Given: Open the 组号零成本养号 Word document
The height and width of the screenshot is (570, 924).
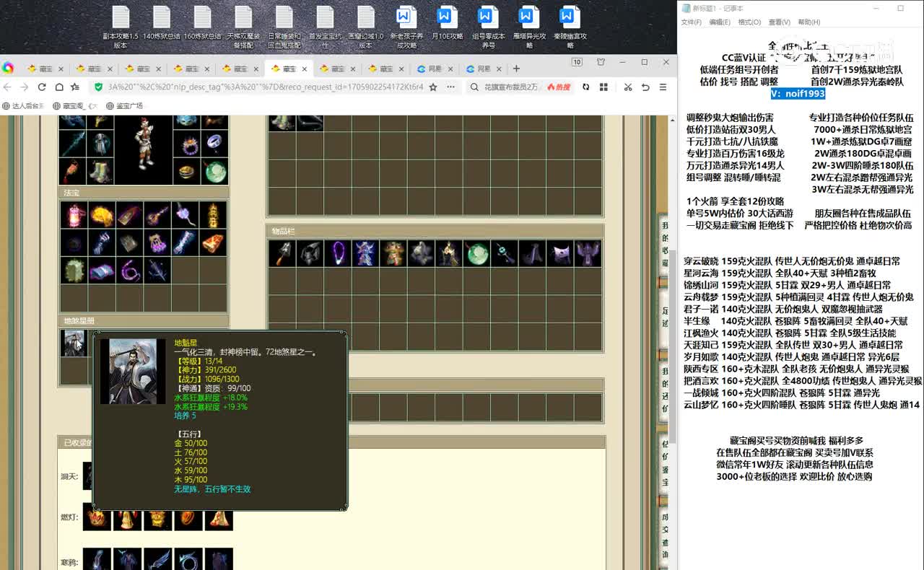Looking at the screenshot, I should [489, 27].
